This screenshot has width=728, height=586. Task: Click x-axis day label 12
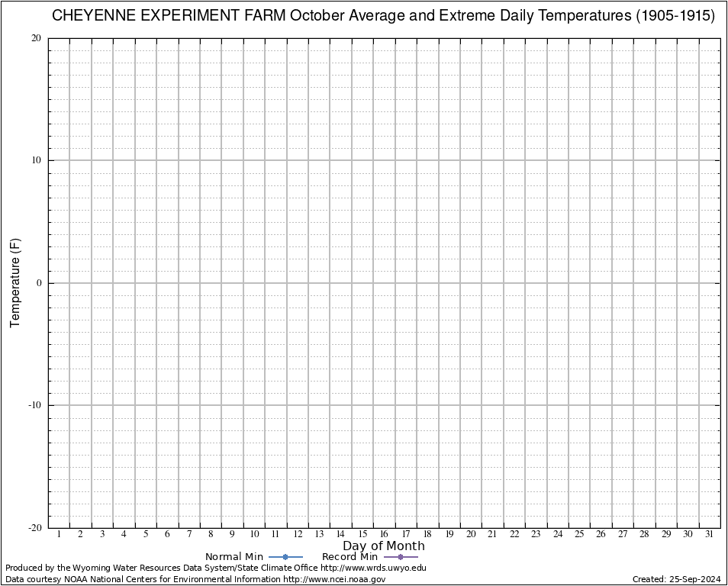pyautogui.click(x=298, y=534)
